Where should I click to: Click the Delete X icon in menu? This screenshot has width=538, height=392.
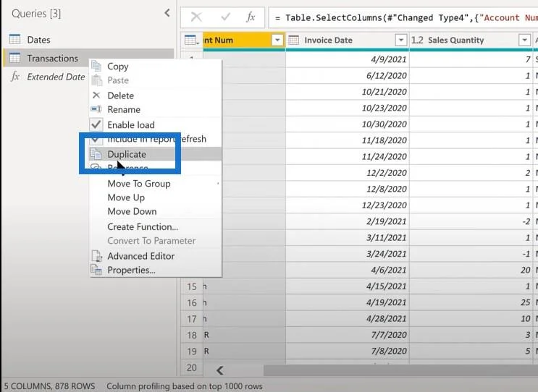pos(96,95)
